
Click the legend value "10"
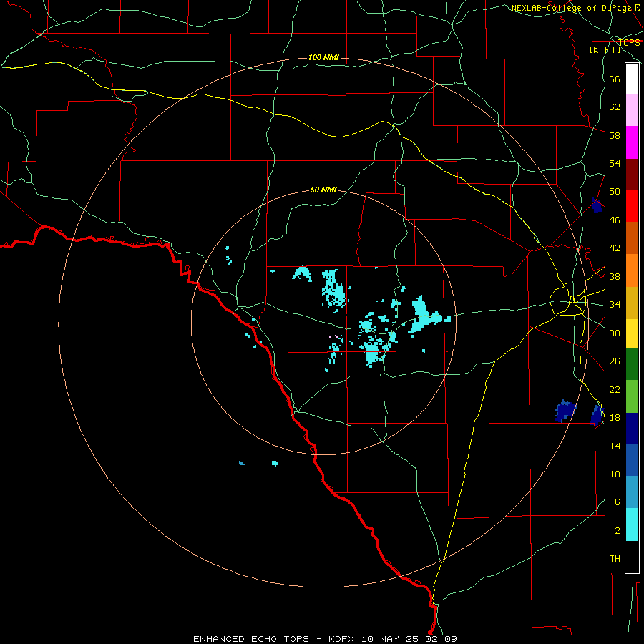pyautogui.click(x=615, y=474)
